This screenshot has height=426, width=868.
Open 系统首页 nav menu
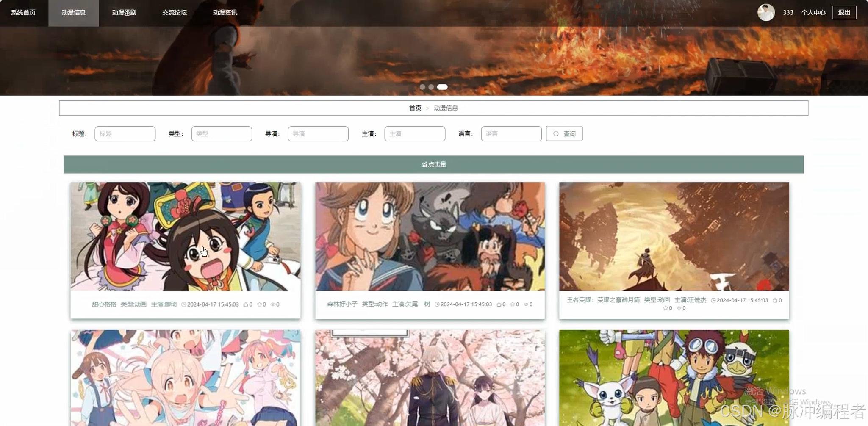pyautogui.click(x=23, y=13)
